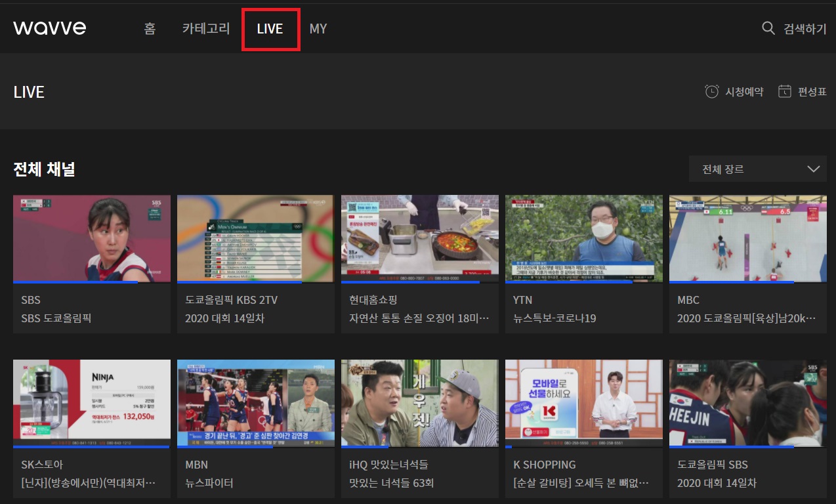The height and width of the screenshot is (504, 836).
Task: Open the 편성표 schedule
Action: coord(812,92)
